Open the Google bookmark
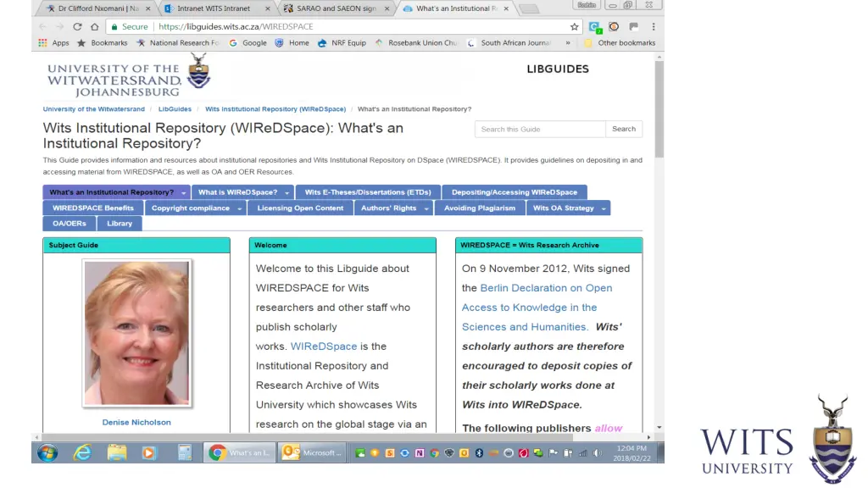This screenshot has height=488, width=868. pos(248,42)
